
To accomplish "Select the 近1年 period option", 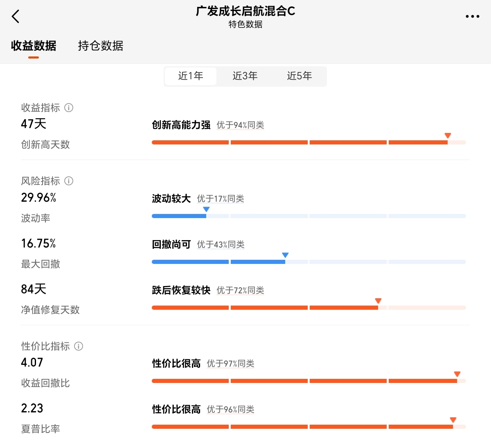I will point(191,76).
